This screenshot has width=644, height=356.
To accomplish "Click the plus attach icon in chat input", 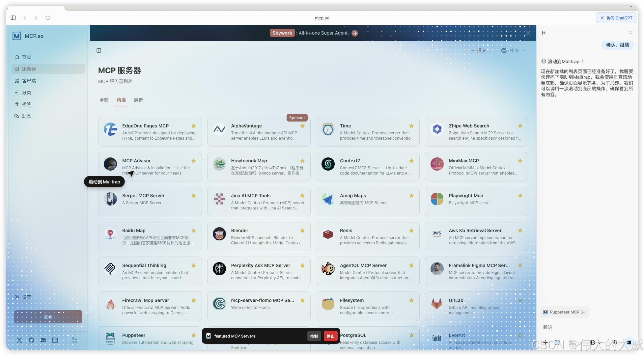I will click(546, 342).
